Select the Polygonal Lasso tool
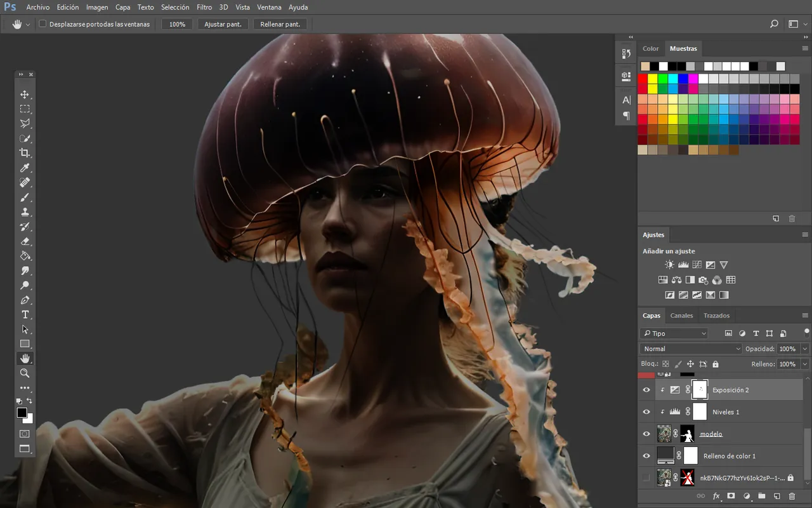The height and width of the screenshot is (508, 812). coord(25,124)
